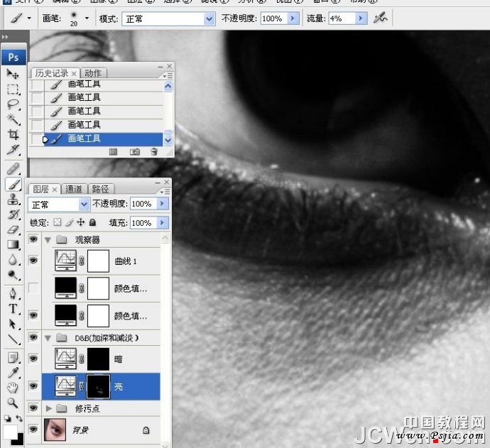Select the Move tool
Image resolution: width=490 pixels, height=448 pixels.
tap(13, 74)
